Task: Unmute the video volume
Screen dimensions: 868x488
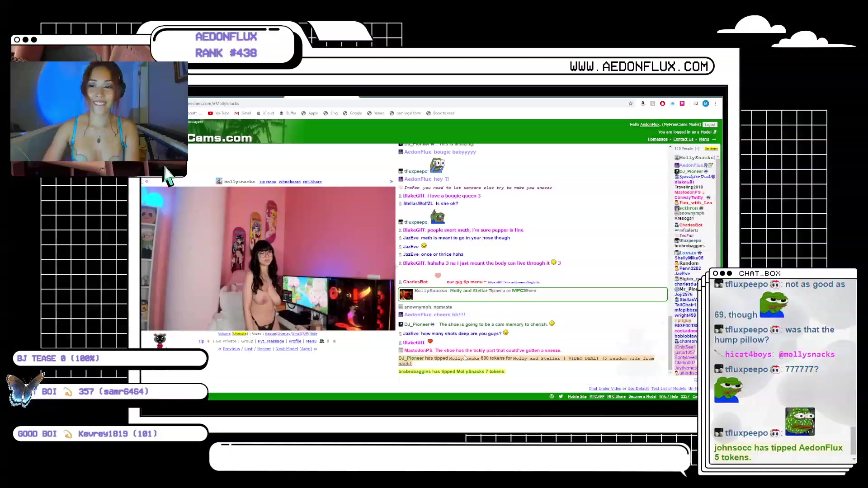Action: tap(240, 334)
